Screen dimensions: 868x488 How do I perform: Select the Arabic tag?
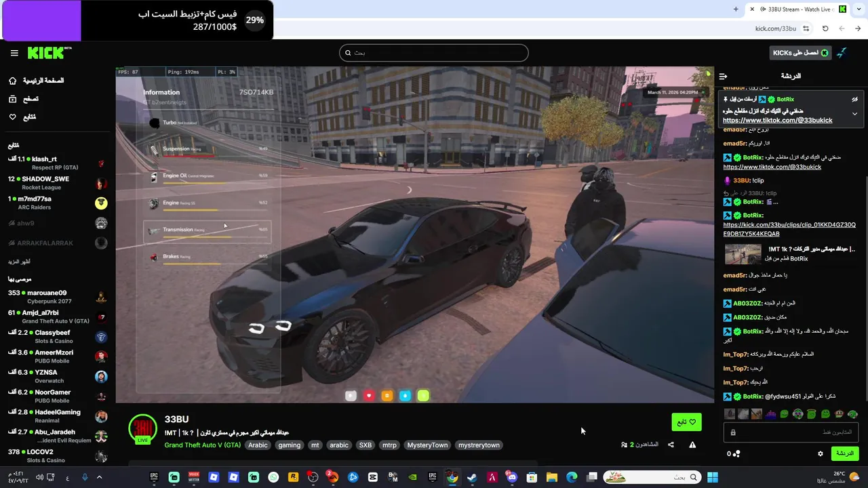coord(258,445)
